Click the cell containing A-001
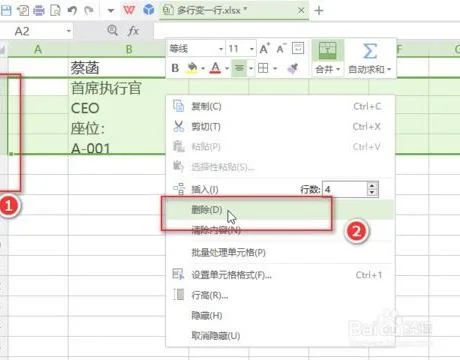The height and width of the screenshot is (360, 460). click(x=117, y=148)
